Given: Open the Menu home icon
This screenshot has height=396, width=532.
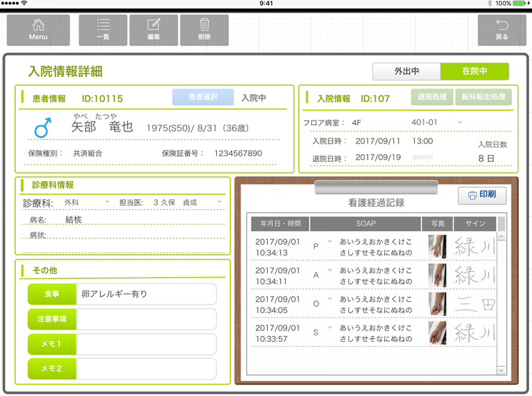Looking at the screenshot, I should [x=39, y=30].
